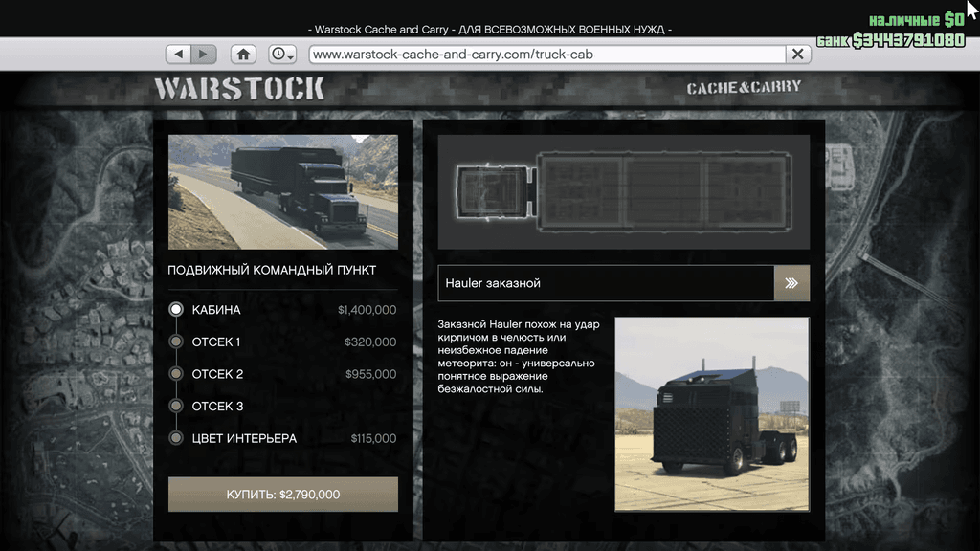
Task: Select the КАБИНА radio option
Action: pyautogui.click(x=176, y=309)
